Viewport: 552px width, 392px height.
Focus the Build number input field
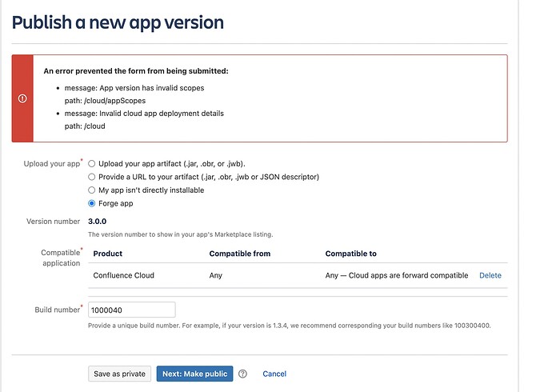pos(131,310)
